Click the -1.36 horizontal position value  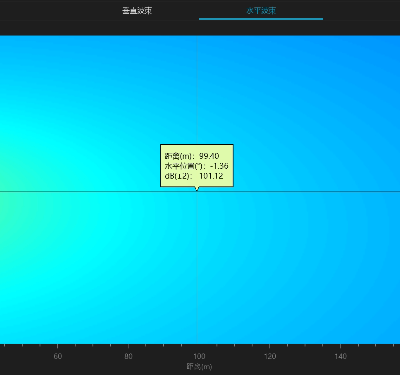coord(219,166)
